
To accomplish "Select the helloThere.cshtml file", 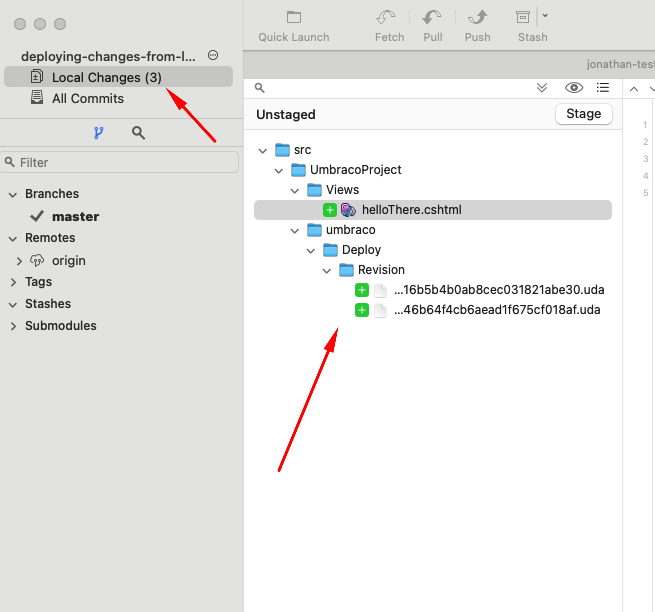I will pos(433,210).
